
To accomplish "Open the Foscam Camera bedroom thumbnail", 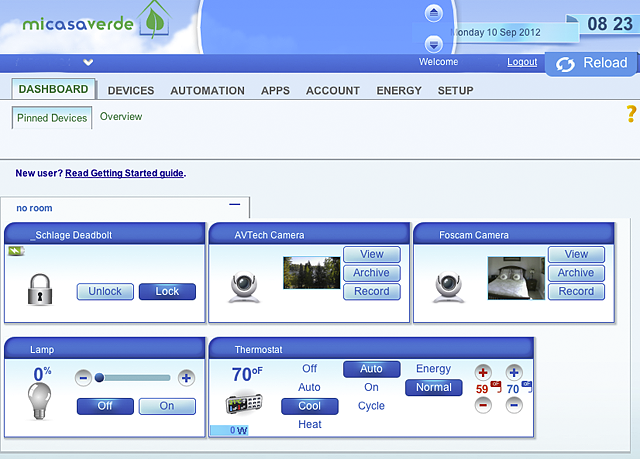I will (x=516, y=278).
